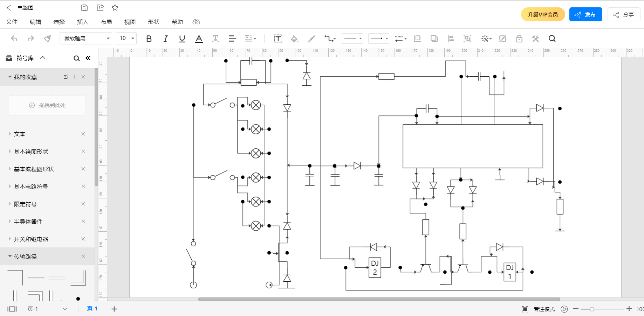Open the fill color bucket

click(295, 38)
